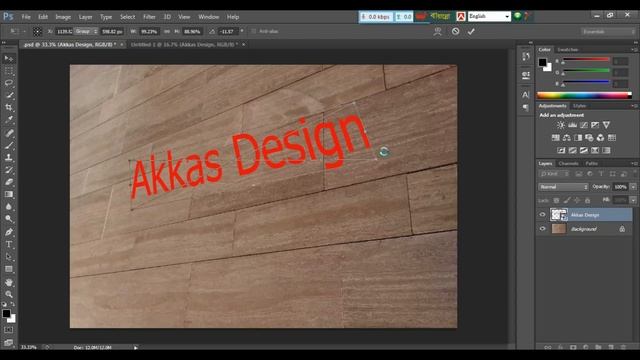Select the Blur tool
The image size is (640, 360).
pyautogui.click(x=9, y=207)
